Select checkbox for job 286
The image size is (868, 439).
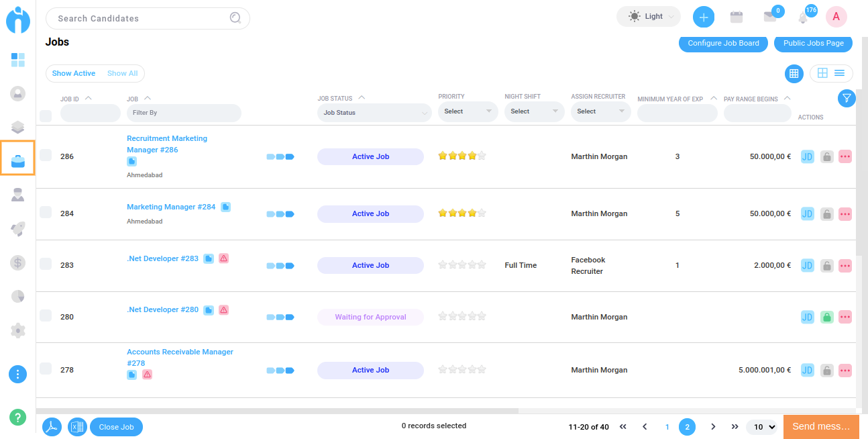pos(46,155)
